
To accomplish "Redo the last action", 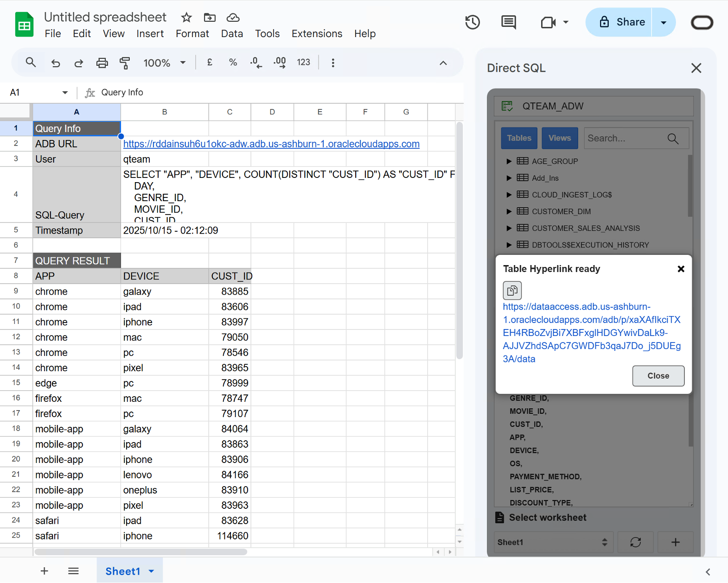I will (79, 63).
